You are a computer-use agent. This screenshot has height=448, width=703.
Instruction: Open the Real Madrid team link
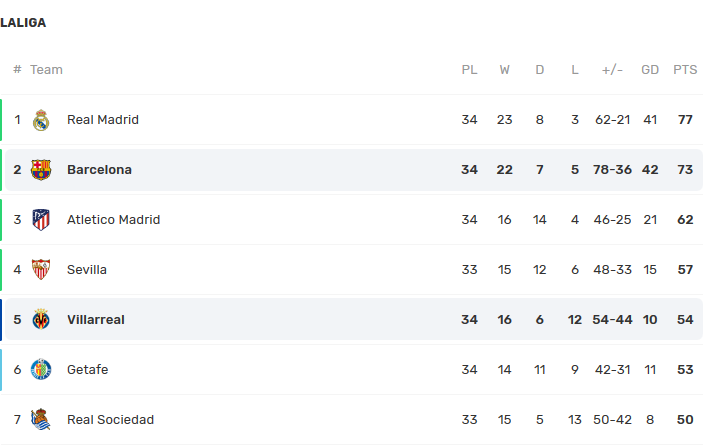pyautogui.click(x=103, y=120)
